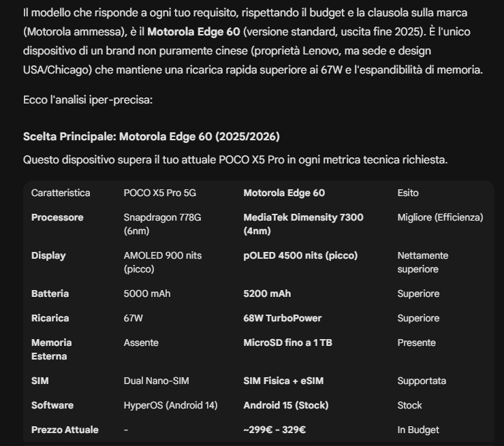Select the 'Memoria Esterna' row label
Viewport: 504px width, 446px height.
click(51, 349)
